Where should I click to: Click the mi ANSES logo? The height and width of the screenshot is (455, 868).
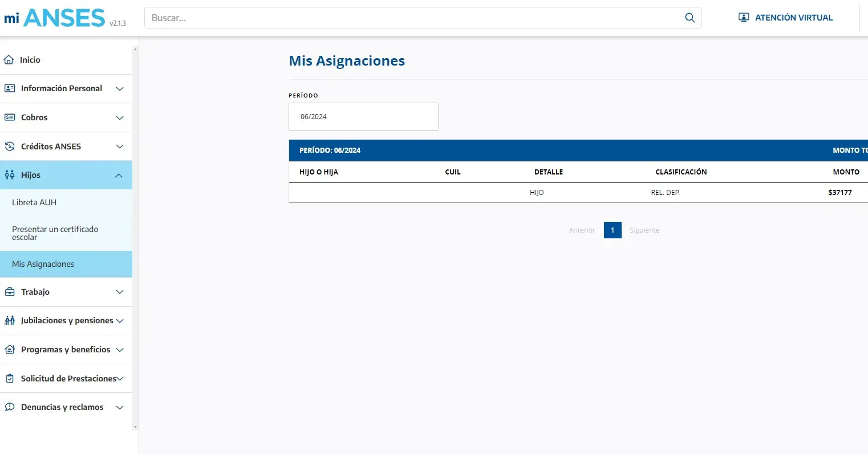pos(55,18)
